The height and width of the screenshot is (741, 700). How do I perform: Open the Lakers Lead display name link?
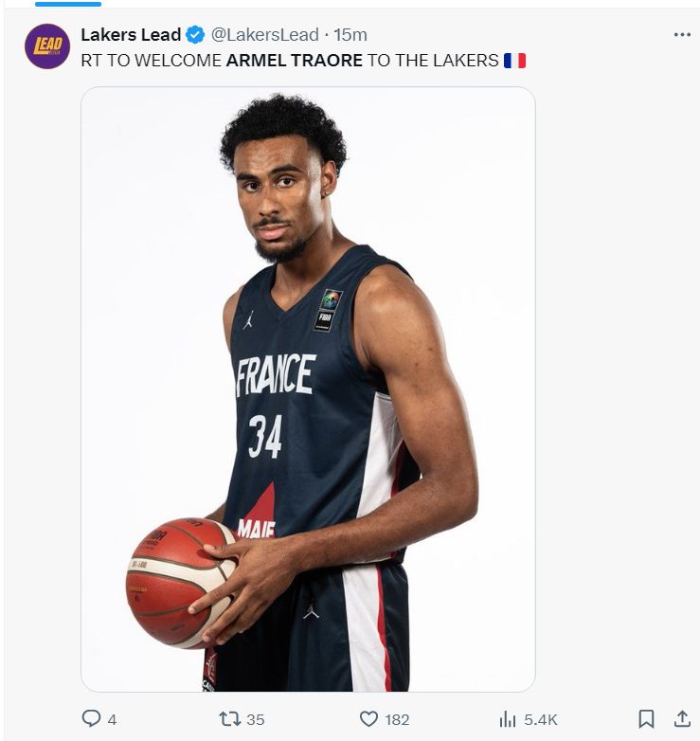pos(131,34)
